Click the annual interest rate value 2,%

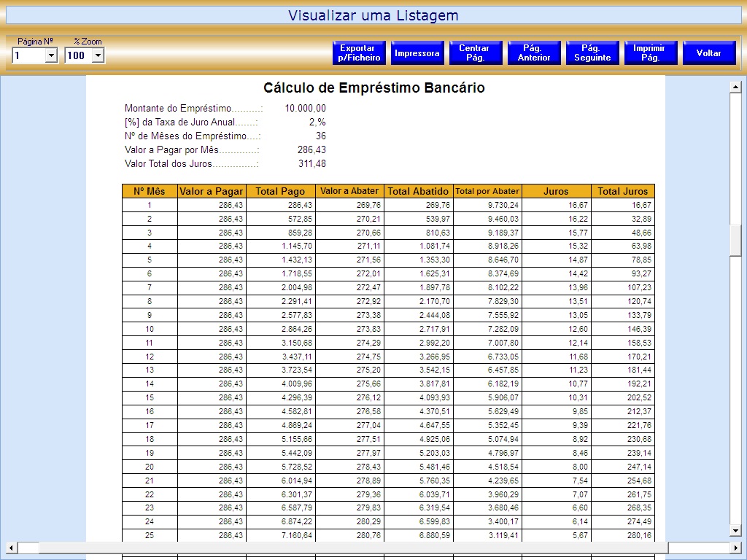coord(317,122)
